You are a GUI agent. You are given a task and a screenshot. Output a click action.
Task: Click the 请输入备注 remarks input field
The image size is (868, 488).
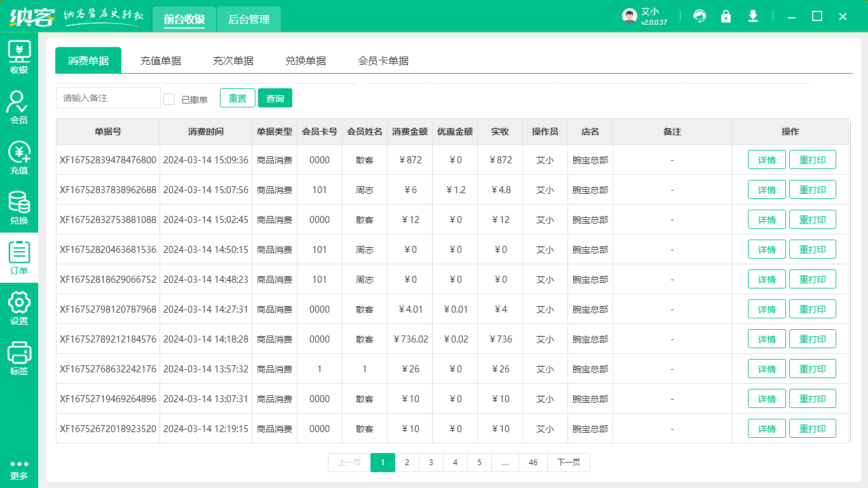tap(107, 98)
